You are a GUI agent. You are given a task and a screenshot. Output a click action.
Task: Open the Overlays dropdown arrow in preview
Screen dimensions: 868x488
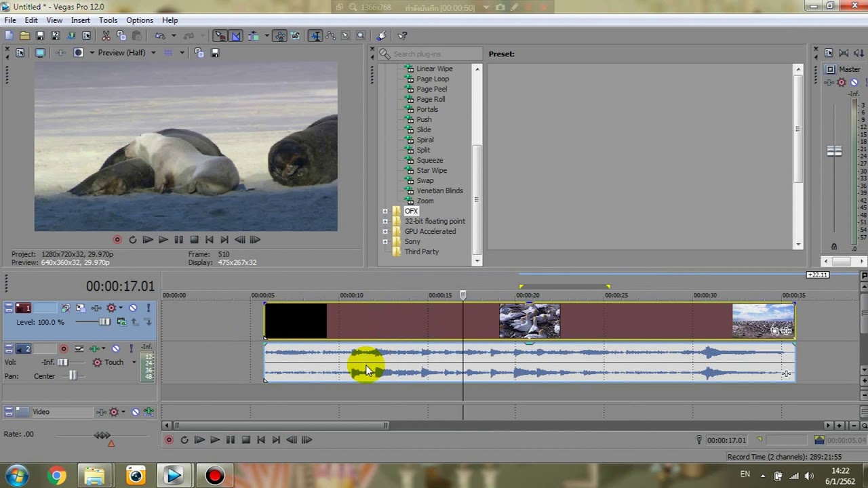pos(182,53)
